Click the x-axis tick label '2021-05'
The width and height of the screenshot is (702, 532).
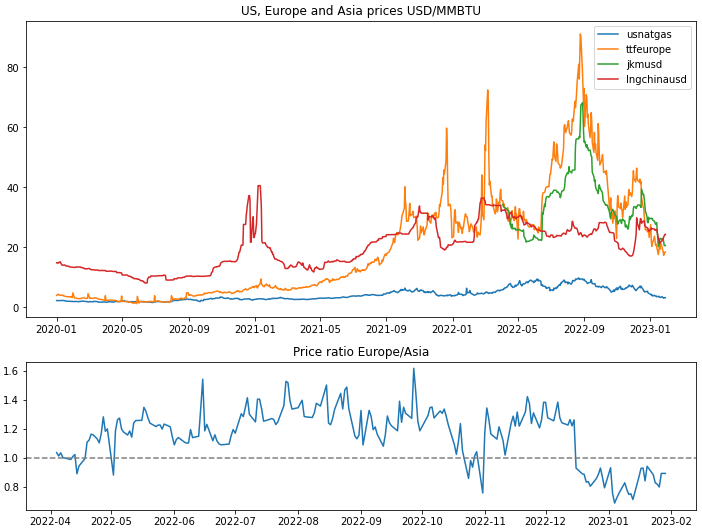coord(321,329)
